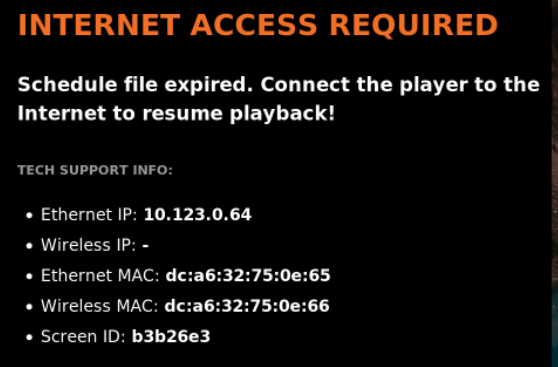Click the bullet beside Wireless IP
The image size is (558, 367).
pos(30,246)
